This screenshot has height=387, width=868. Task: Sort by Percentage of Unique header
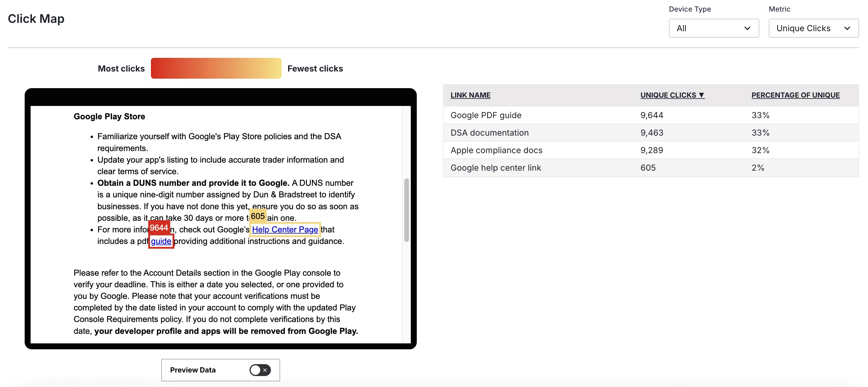point(795,95)
